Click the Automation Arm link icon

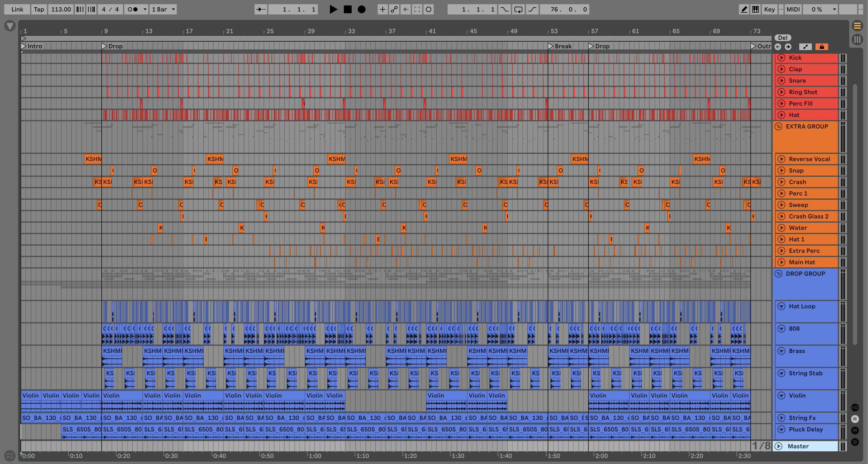(394, 9)
